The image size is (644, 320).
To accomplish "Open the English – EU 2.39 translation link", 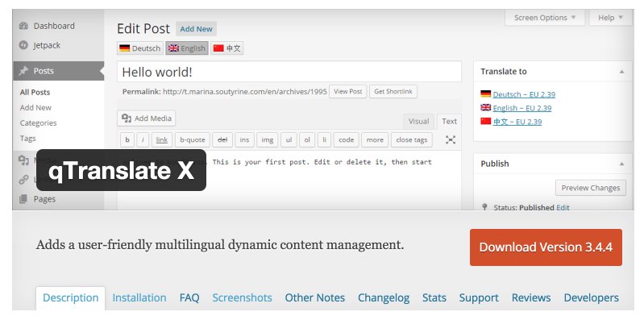I will [x=522, y=108].
